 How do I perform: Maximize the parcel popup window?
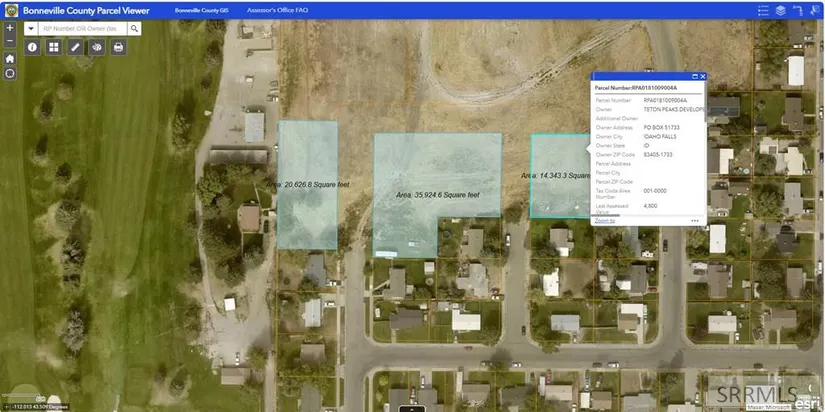point(694,76)
